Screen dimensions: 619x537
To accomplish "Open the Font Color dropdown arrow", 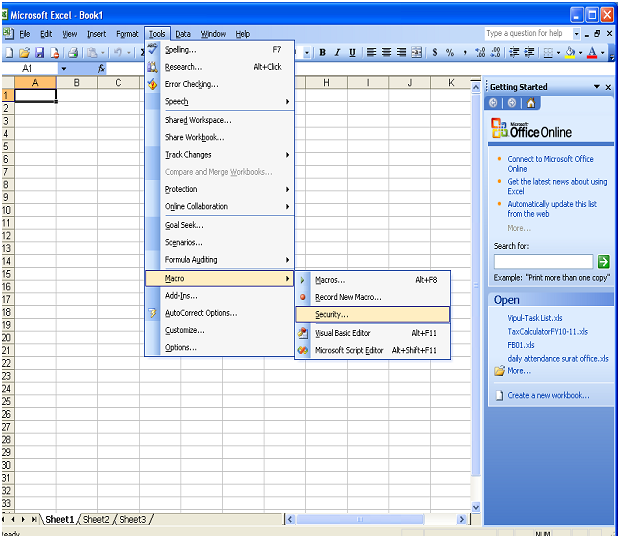I will coord(603,53).
